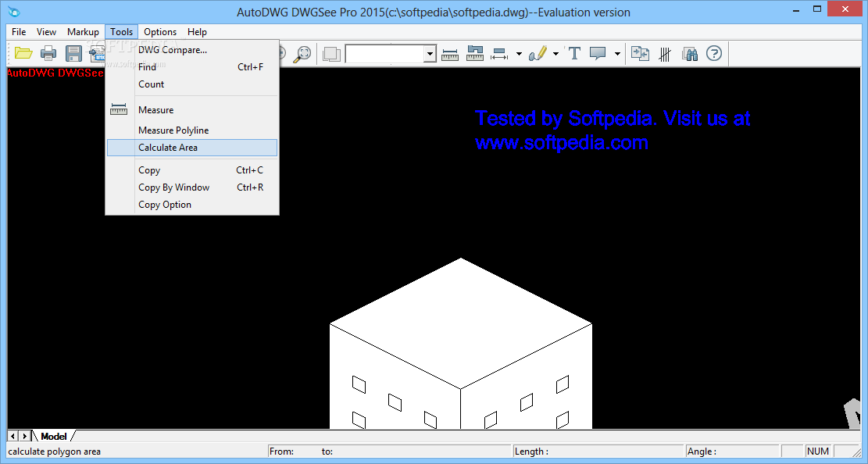The image size is (868, 464).
Task: Choose Calculate Area in the Tools menu
Action: click(x=192, y=148)
